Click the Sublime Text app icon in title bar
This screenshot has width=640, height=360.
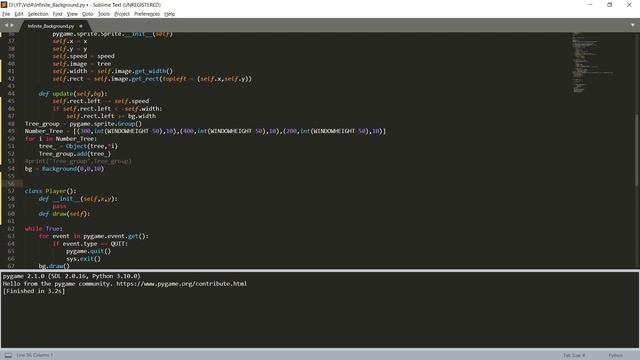point(4,4)
